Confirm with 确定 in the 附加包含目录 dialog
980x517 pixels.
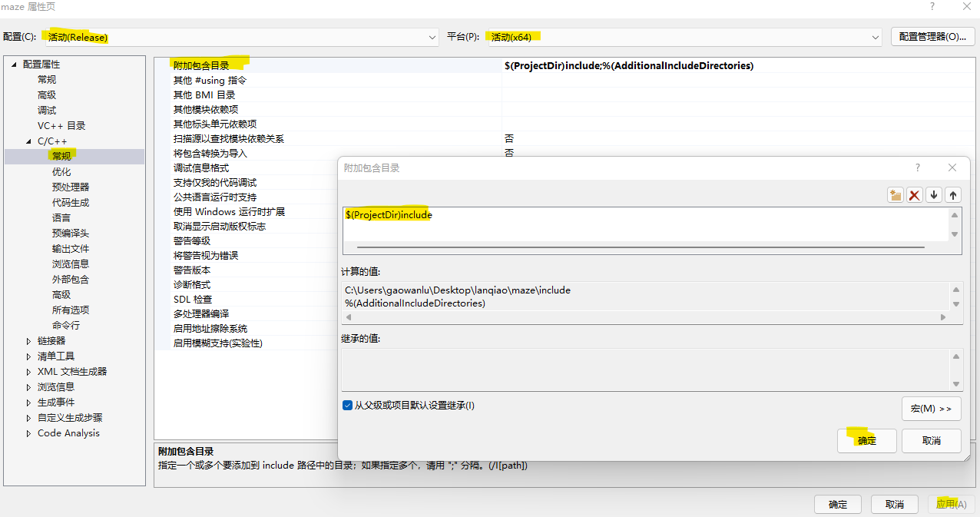click(866, 440)
